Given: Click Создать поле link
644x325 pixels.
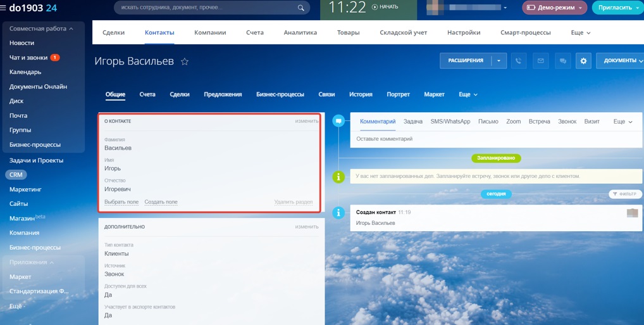Looking at the screenshot, I should click(x=161, y=202).
